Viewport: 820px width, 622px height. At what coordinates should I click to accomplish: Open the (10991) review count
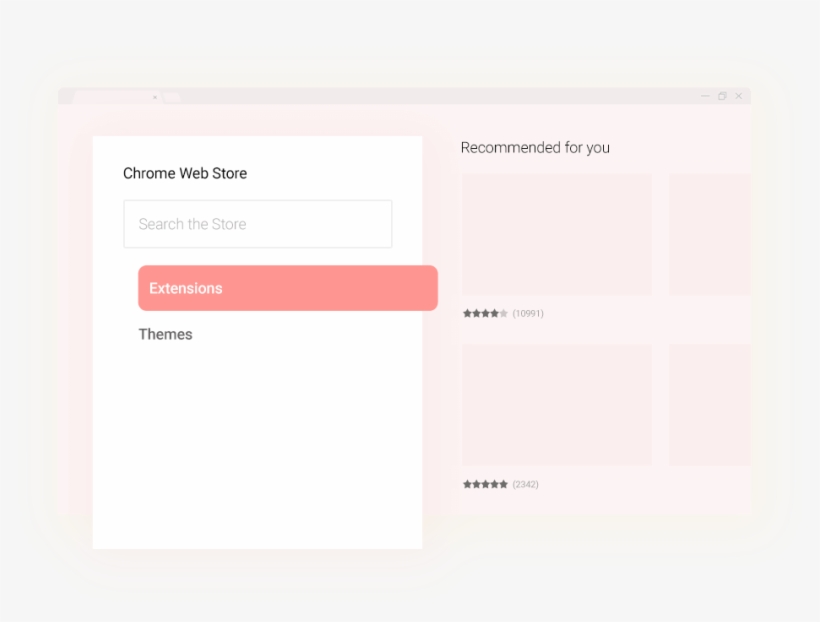point(527,313)
